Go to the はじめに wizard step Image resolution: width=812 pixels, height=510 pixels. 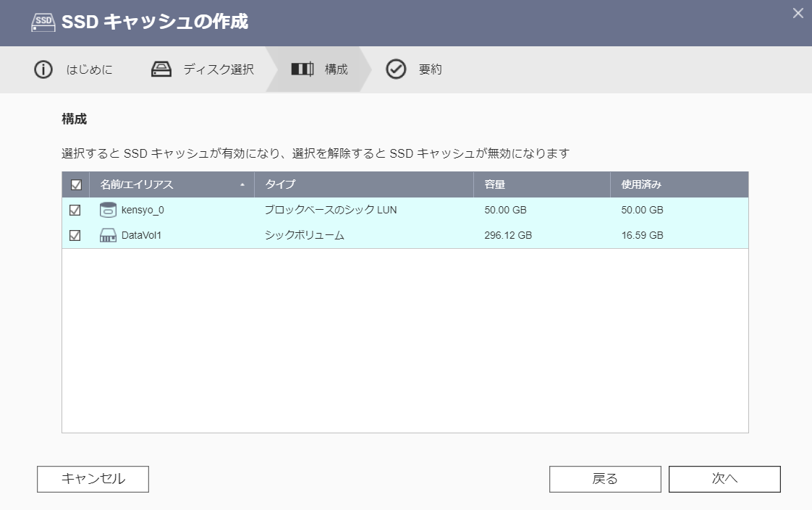point(89,69)
